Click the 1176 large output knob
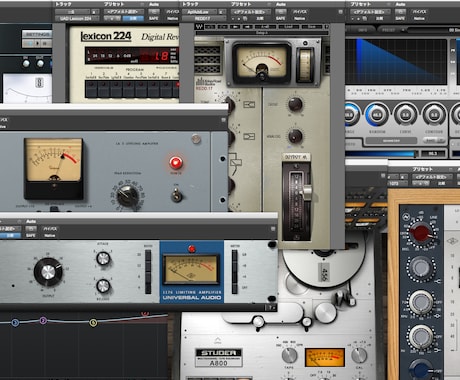Screen dimensions: 460x380 coord(48,272)
